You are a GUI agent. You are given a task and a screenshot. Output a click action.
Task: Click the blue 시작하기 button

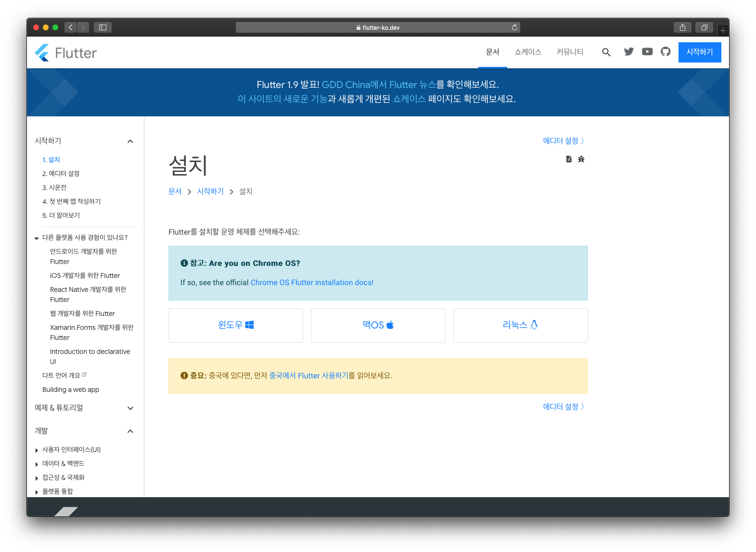(x=700, y=52)
